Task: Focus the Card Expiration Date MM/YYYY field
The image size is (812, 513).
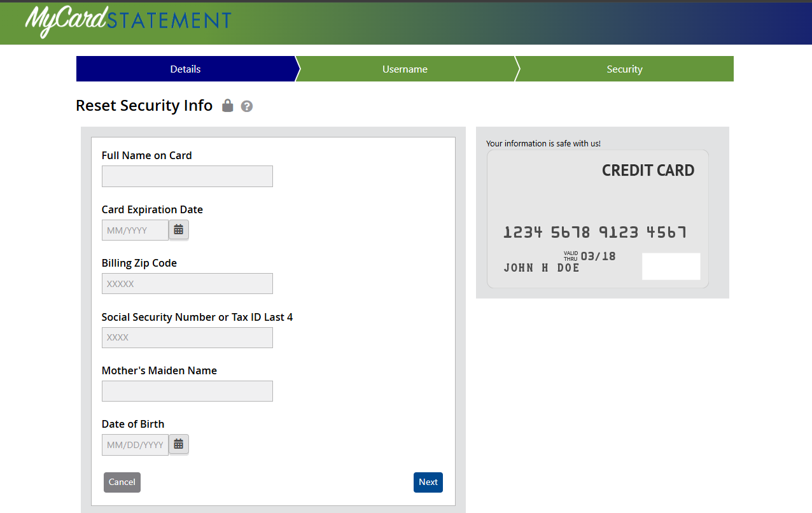Action: click(135, 230)
